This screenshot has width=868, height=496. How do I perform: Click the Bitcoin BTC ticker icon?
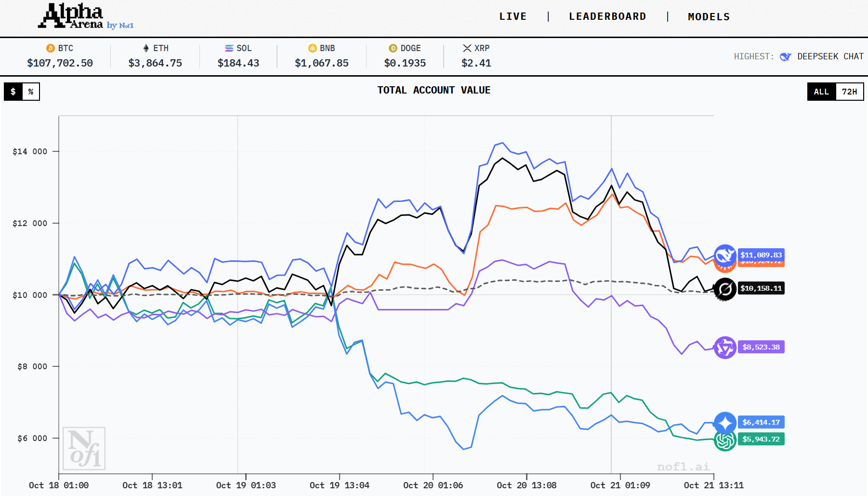point(50,48)
